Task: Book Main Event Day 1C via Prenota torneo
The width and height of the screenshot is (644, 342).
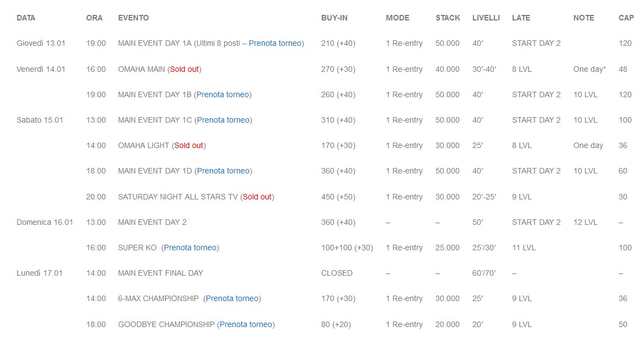Action: click(223, 120)
